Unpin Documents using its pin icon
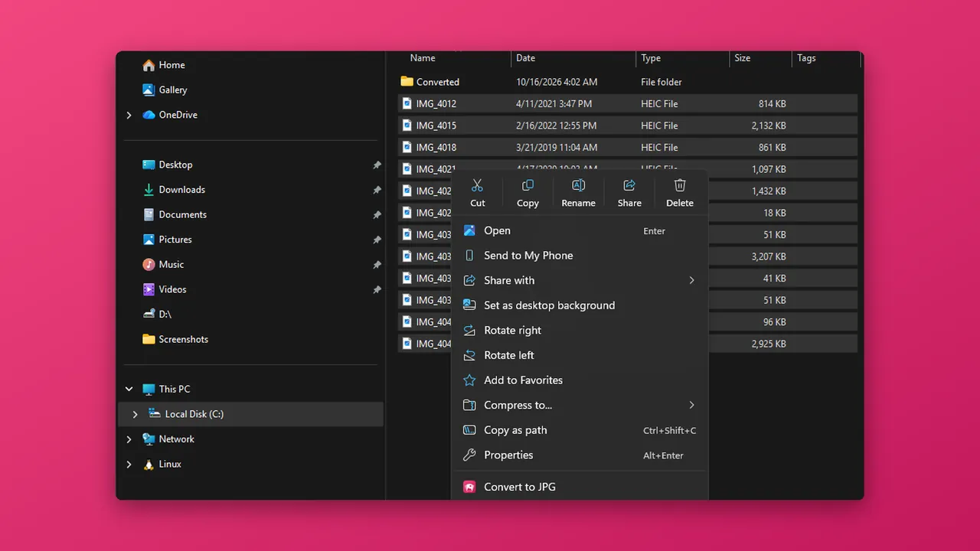The image size is (980, 551). pos(376,215)
